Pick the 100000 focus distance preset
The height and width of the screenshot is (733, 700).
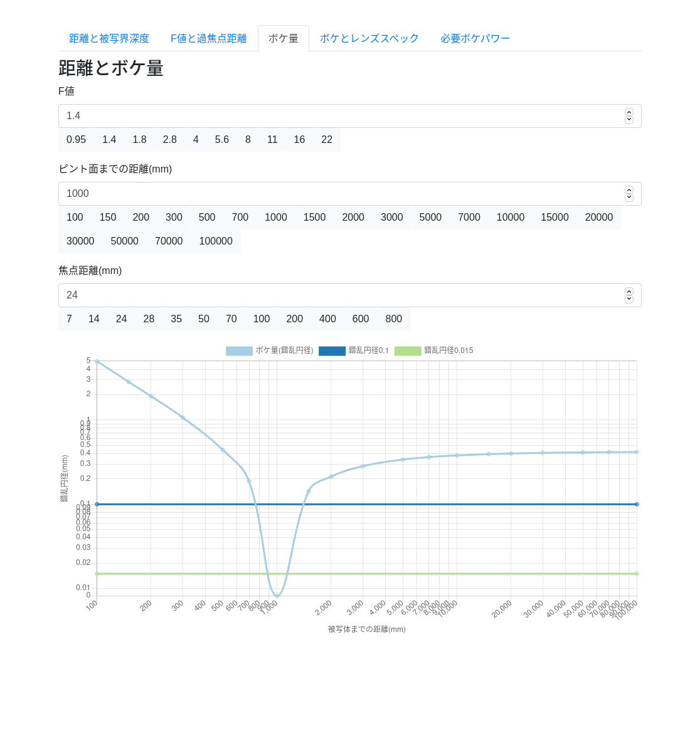click(216, 241)
